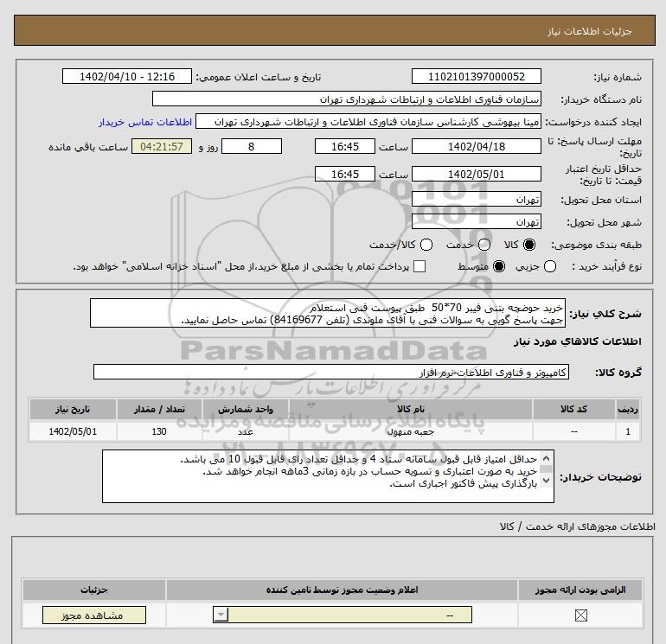Click the request creator field مینا بیهوشی
Image resolution: width=666 pixels, height=644 pixels.
pos(368,122)
